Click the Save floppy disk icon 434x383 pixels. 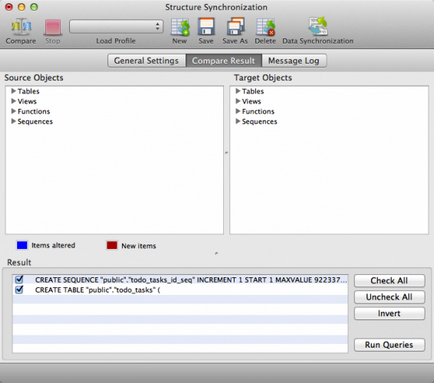206,27
